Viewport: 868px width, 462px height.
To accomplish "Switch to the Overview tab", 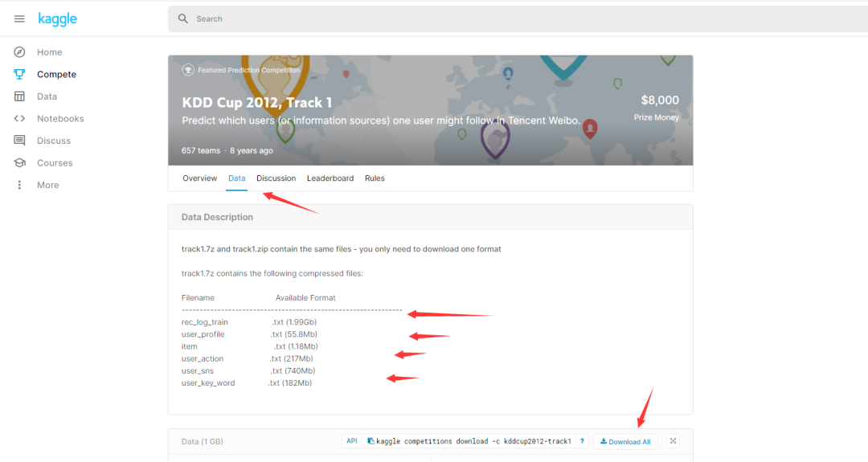I will point(199,178).
